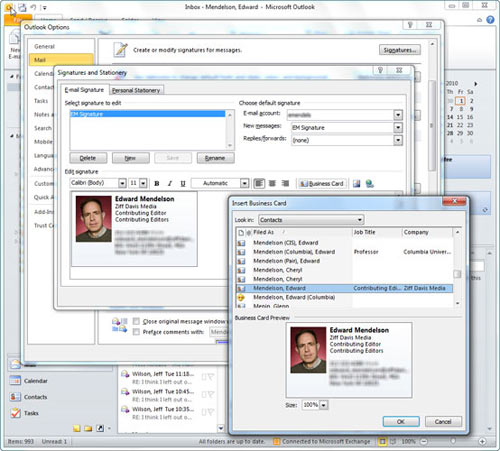500x451 pixels.
Task: Click zoom in plus button in status bar
Action: tap(482, 441)
